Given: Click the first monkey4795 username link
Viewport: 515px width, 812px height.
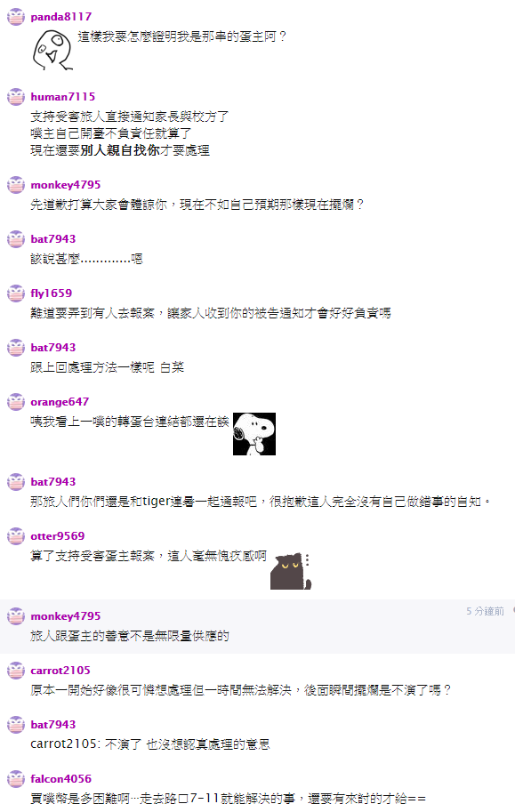Looking at the screenshot, I should 65,185.
